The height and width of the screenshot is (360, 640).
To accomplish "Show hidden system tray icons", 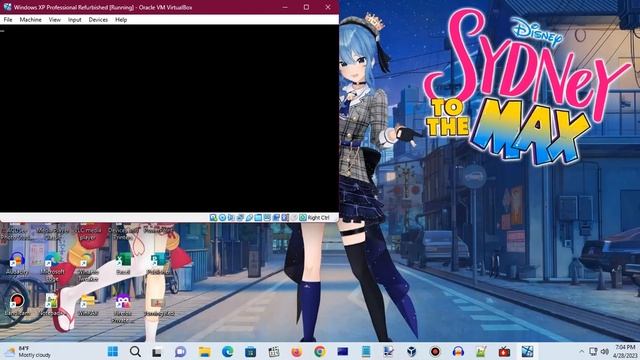I will [x=581, y=351].
